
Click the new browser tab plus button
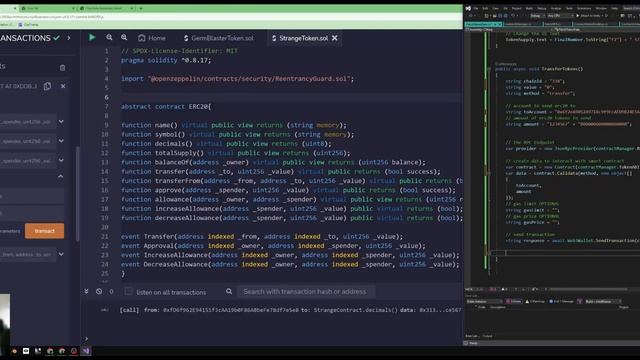(141, 8)
